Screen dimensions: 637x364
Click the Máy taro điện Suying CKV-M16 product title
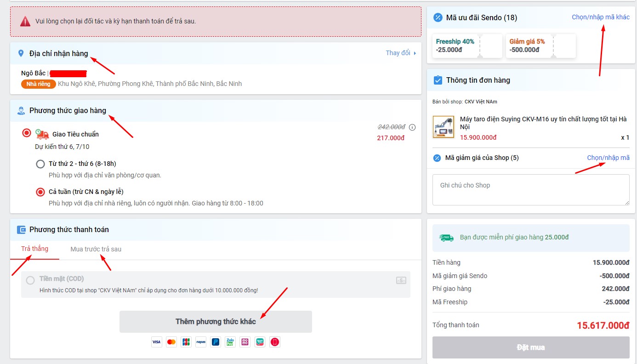tap(543, 123)
